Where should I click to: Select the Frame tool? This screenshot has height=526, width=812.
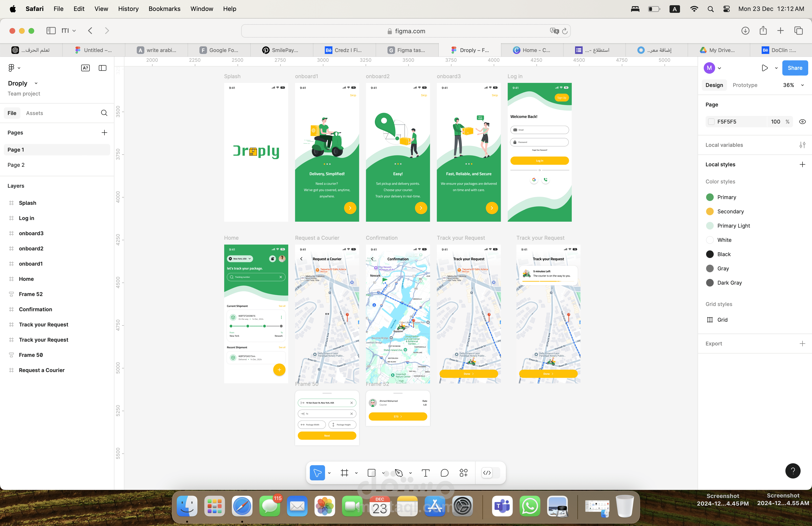(x=344, y=473)
